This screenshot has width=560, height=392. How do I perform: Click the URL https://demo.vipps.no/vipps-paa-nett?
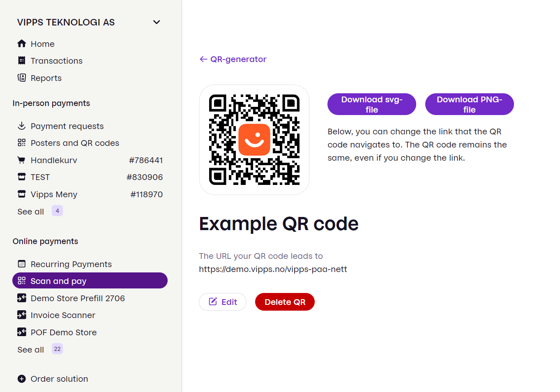click(273, 269)
